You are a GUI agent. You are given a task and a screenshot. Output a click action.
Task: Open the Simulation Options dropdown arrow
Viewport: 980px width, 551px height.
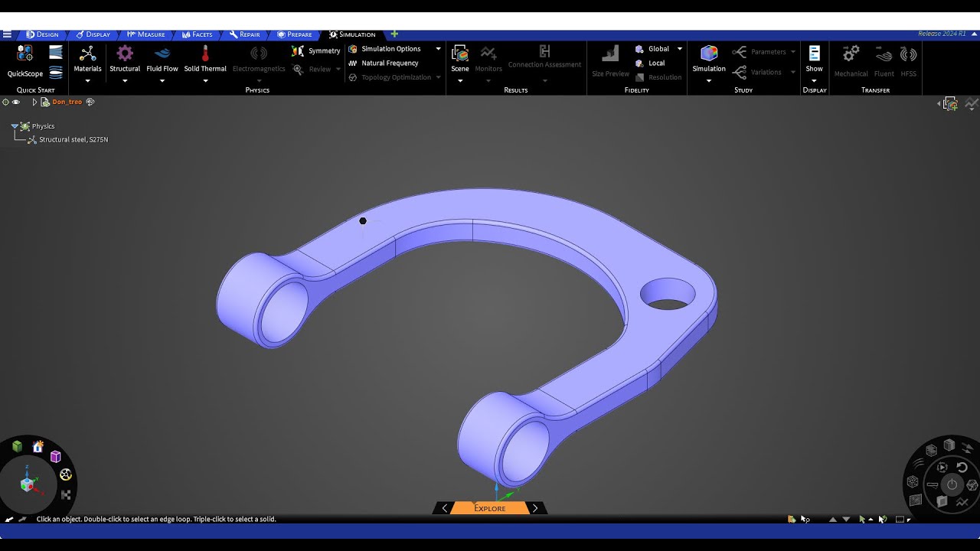coord(439,49)
